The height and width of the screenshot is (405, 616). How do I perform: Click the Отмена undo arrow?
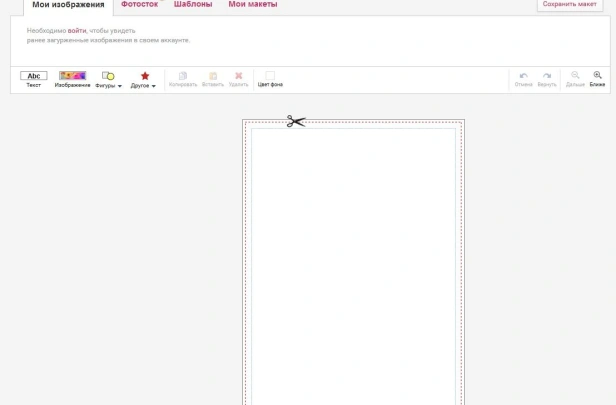(x=523, y=76)
